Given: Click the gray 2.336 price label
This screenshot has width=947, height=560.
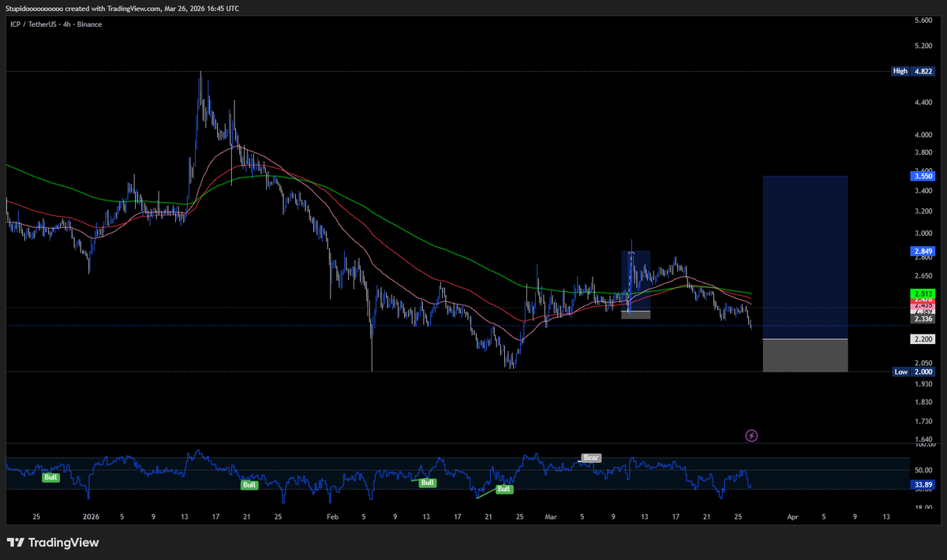Looking at the screenshot, I should click(x=922, y=319).
